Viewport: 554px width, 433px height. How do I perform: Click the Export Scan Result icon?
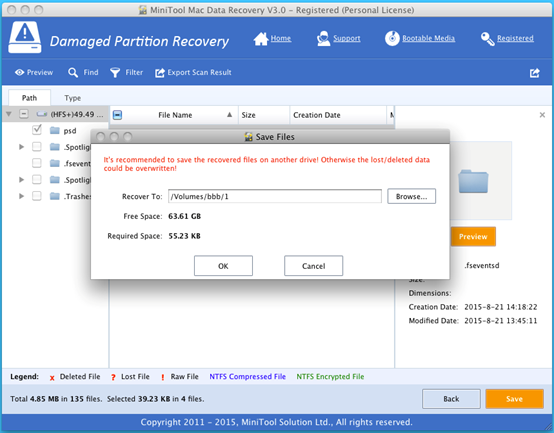160,73
